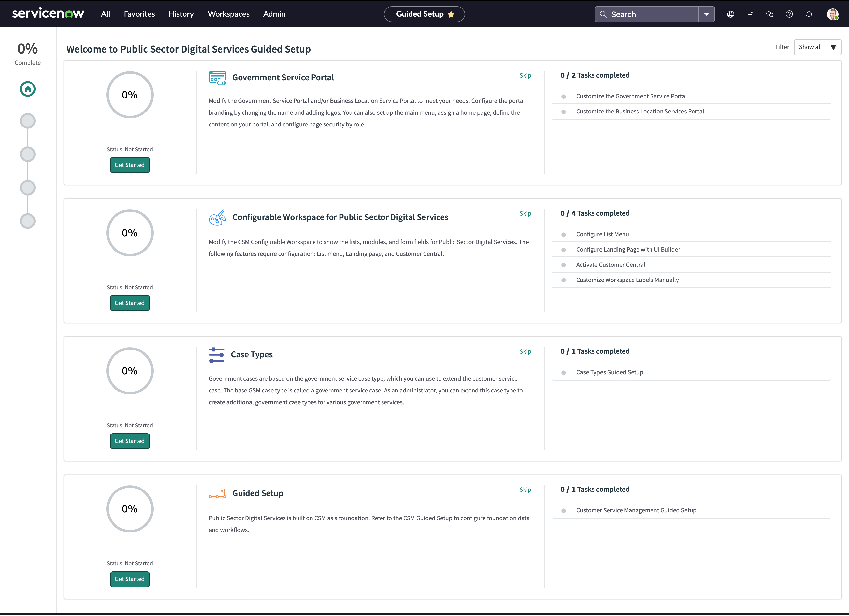Open the user avatar menu
Screen dimensions: 849x616
[833, 14]
